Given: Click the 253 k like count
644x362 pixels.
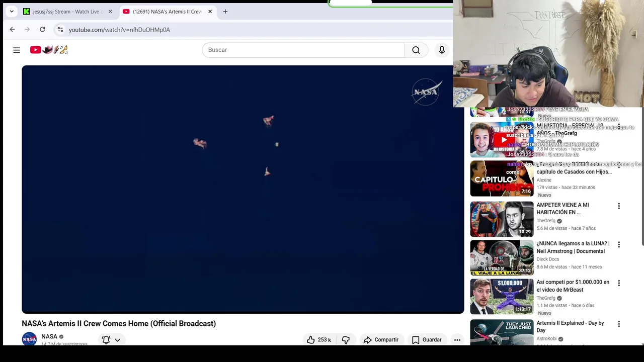Looking at the screenshot, I should [325, 340].
